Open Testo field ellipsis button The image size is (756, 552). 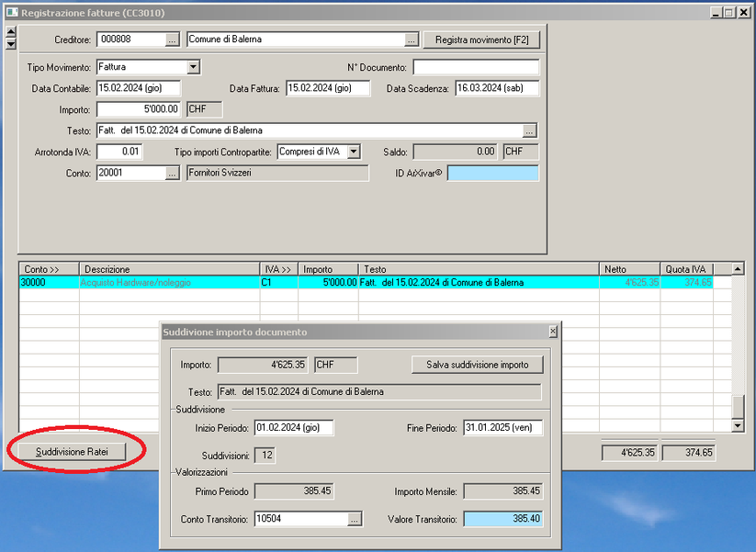coord(529,130)
